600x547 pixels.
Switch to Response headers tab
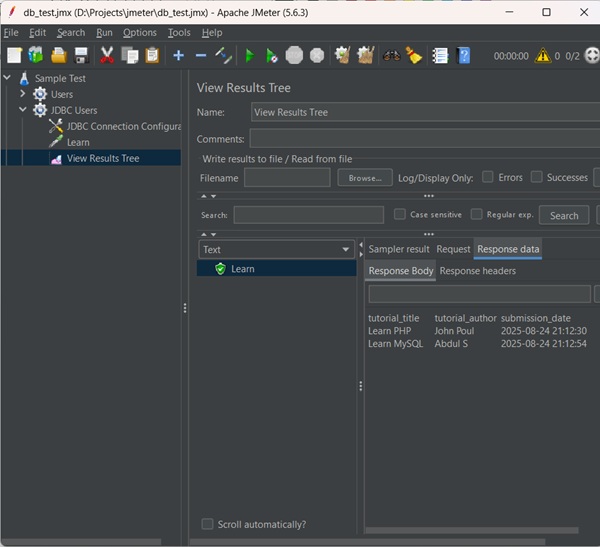coord(478,271)
